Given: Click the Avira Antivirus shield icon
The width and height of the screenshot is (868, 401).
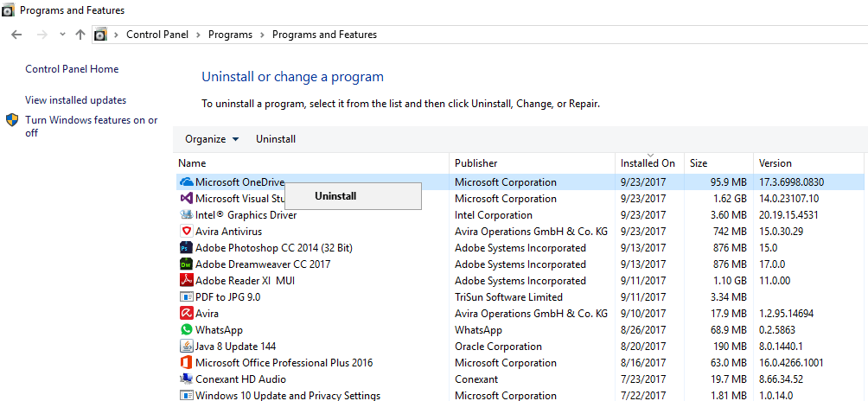Looking at the screenshot, I should tap(186, 232).
